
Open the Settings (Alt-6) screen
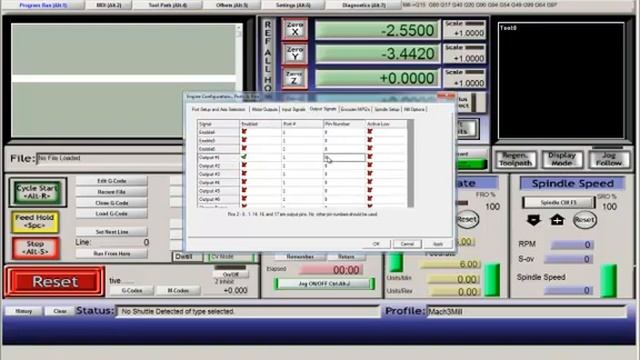pyautogui.click(x=293, y=5)
